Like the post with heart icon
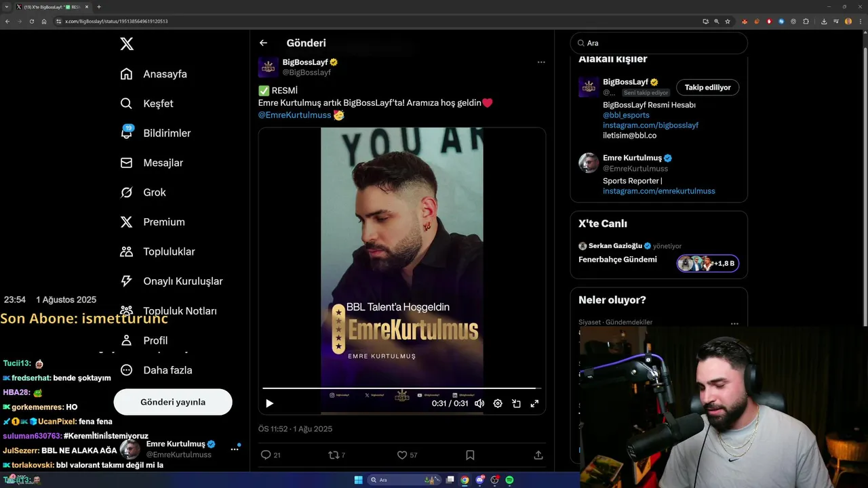Image resolution: width=868 pixels, height=488 pixels. [x=401, y=455]
